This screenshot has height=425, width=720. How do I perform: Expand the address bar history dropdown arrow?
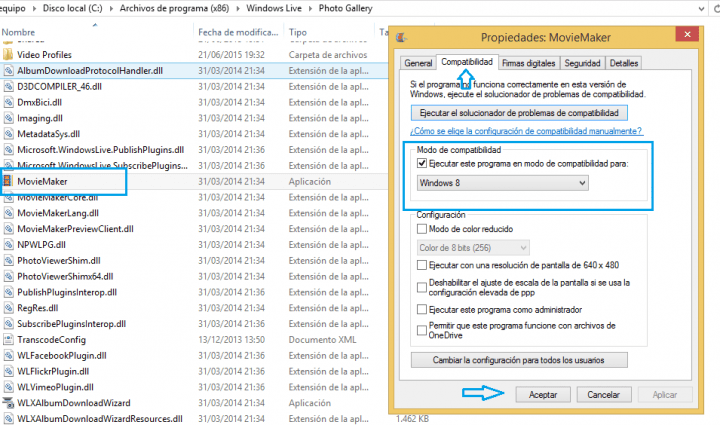pos(701,8)
